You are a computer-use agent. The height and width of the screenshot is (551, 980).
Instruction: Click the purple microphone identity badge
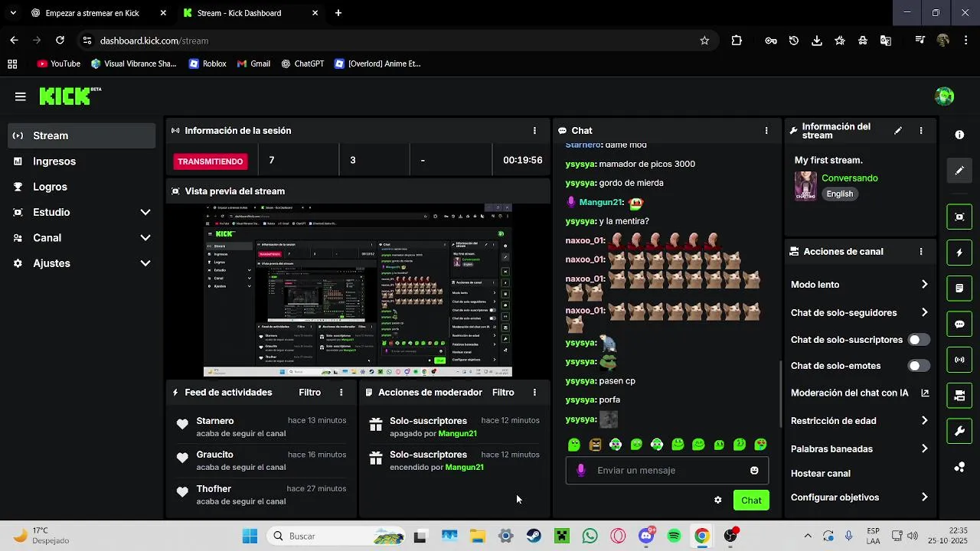tap(581, 471)
